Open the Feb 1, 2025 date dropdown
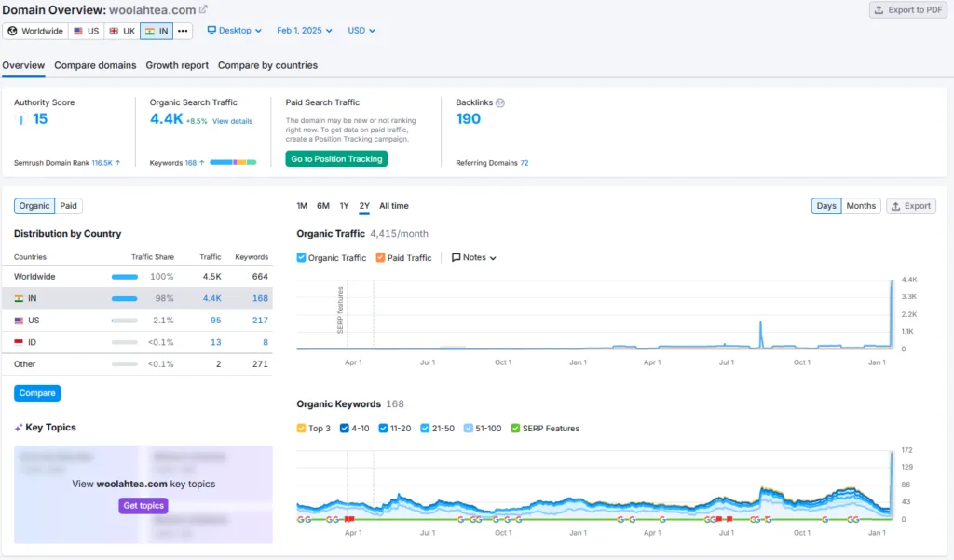Image resolution: width=954 pixels, height=560 pixels. (x=305, y=31)
